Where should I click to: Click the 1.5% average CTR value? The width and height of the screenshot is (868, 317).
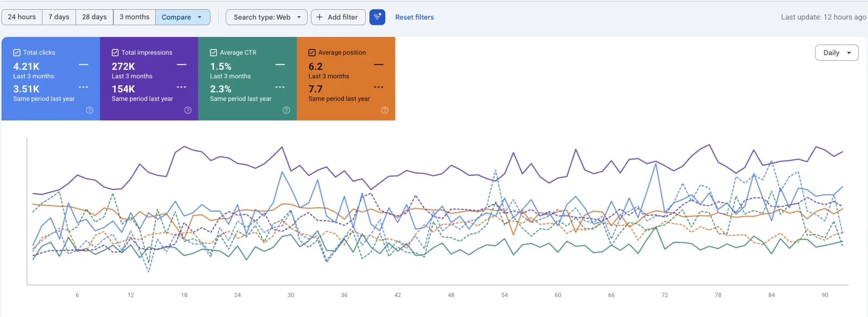(x=221, y=66)
